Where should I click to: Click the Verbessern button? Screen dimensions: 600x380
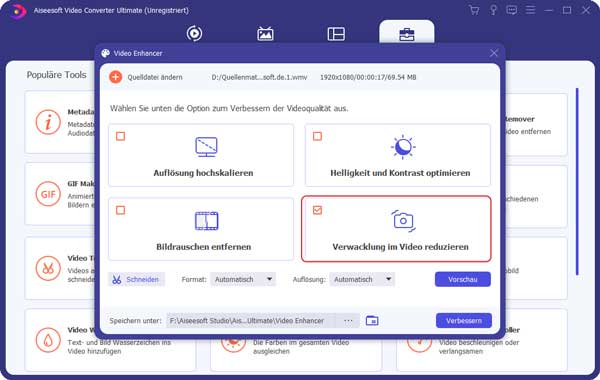click(x=464, y=321)
